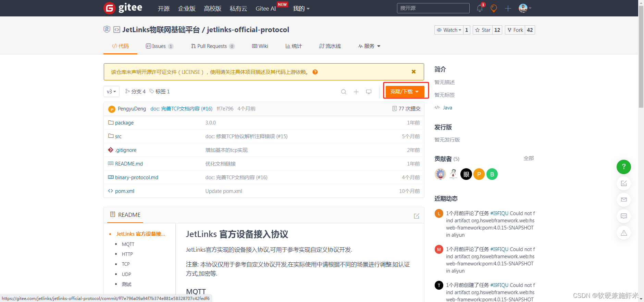Open second contributor avatar
Image resolution: width=644 pixels, height=302 pixels.
(453, 174)
